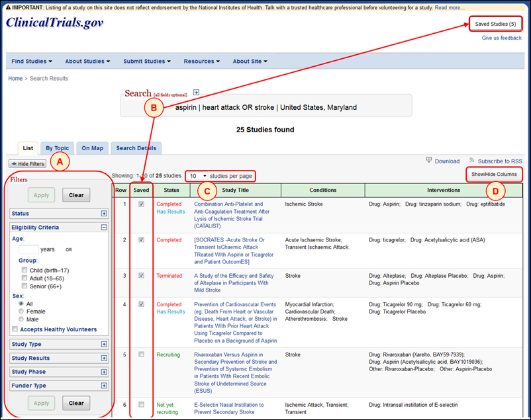Screen dimensions: 531x420
Task: Collapse the Eligibility Criteria filter section
Action: pos(104,228)
